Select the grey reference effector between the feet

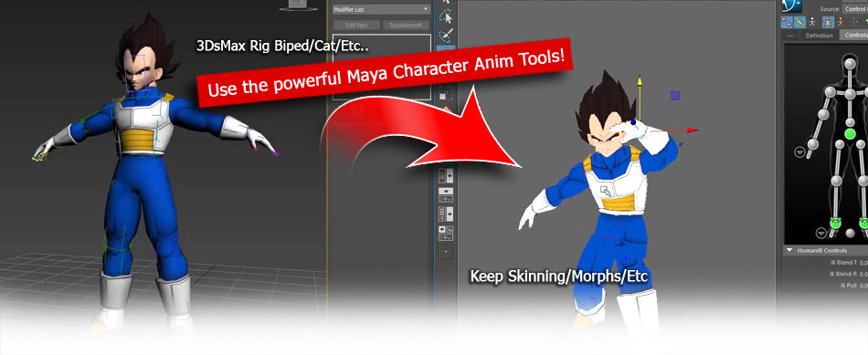click(850, 233)
